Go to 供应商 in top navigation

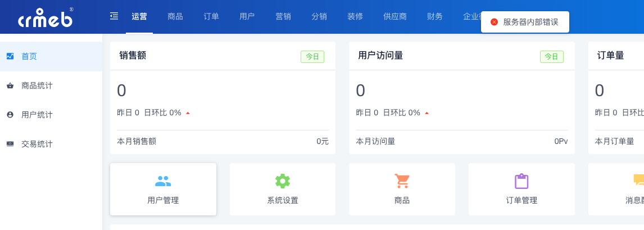395,16
